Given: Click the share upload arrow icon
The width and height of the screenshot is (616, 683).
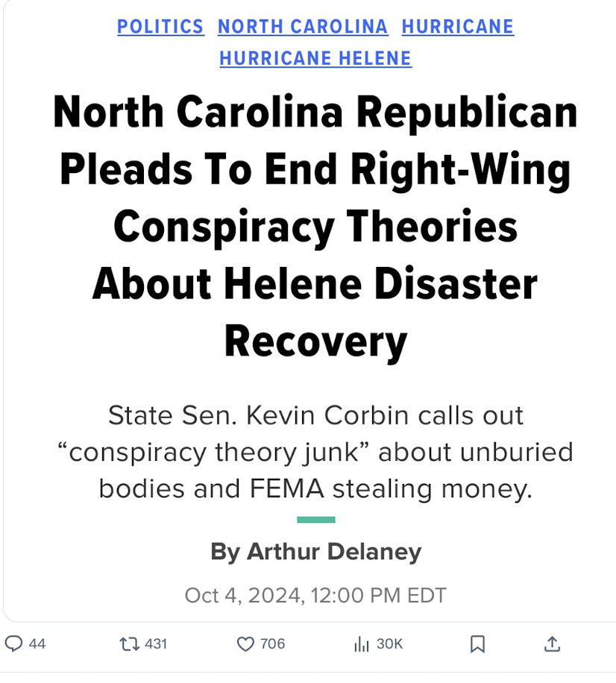Looking at the screenshot, I should [552, 643].
